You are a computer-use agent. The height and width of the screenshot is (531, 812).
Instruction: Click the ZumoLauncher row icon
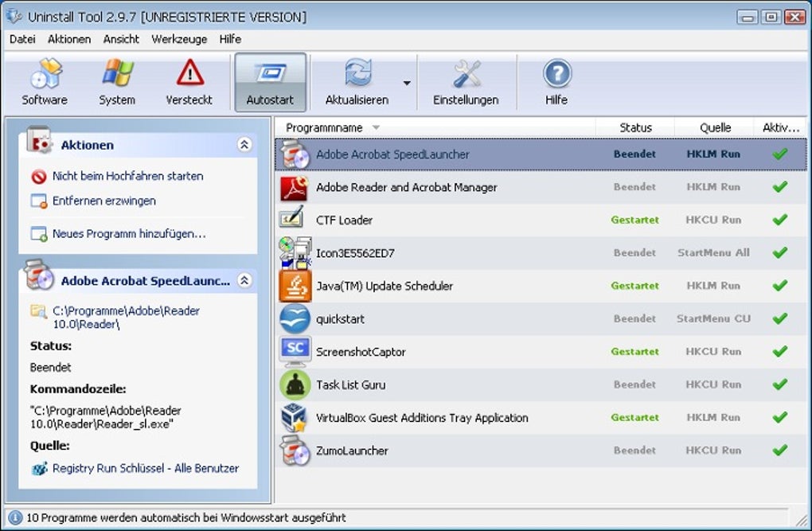click(295, 450)
